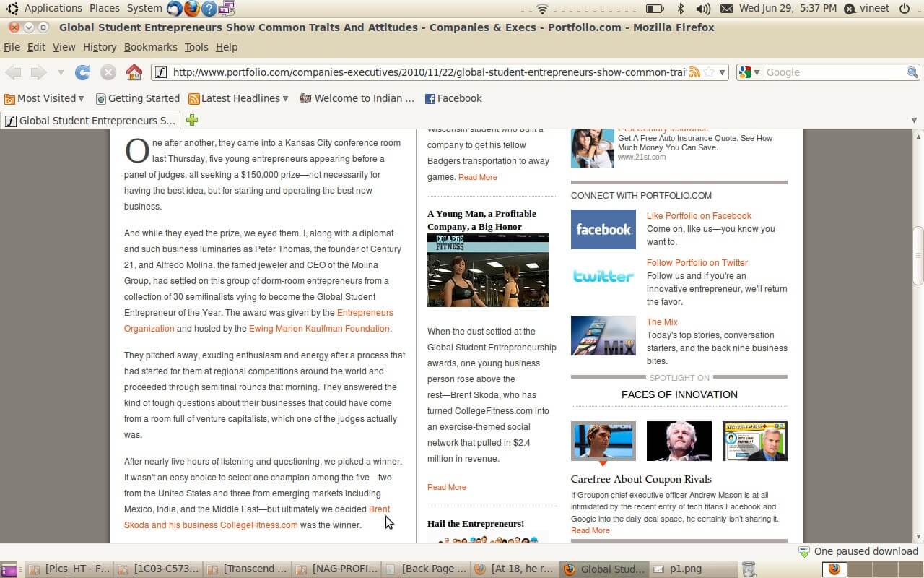This screenshot has width=924, height=578.
Task: Click in the Google search field
Action: pyautogui.click(x=834, y=72)
